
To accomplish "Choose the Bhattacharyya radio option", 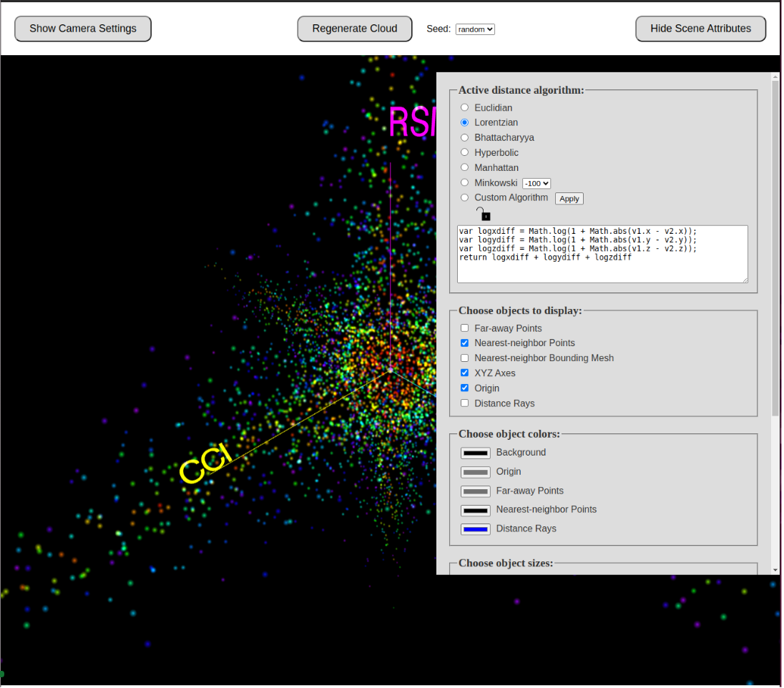I will click(465, 138).
